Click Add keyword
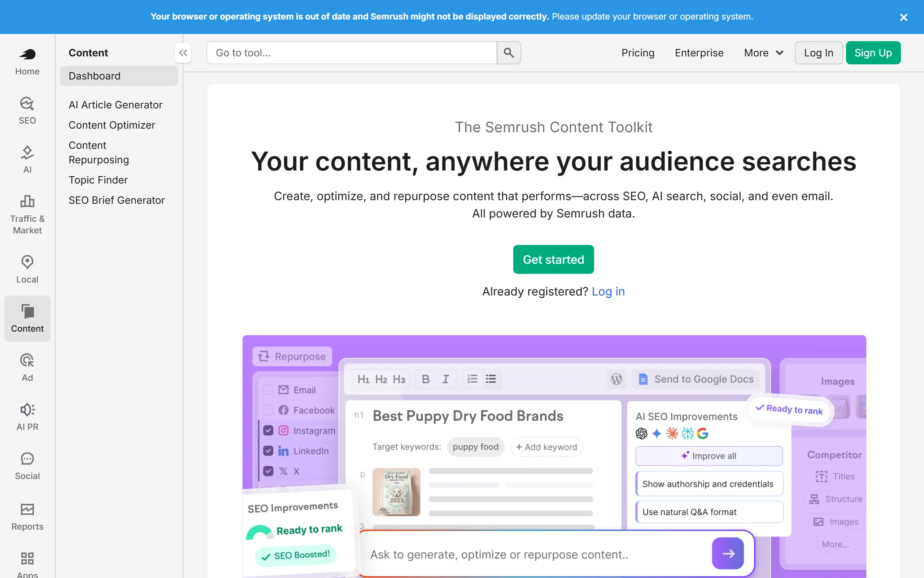The width and height of the screenshot is (924, 578). coord(546,447)
